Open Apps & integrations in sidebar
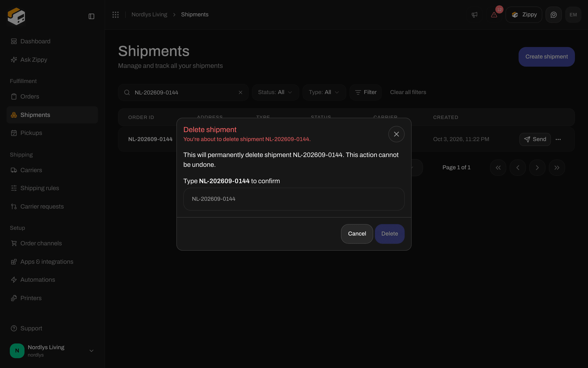This screenshot has height=368, width=588. point(52,262)
